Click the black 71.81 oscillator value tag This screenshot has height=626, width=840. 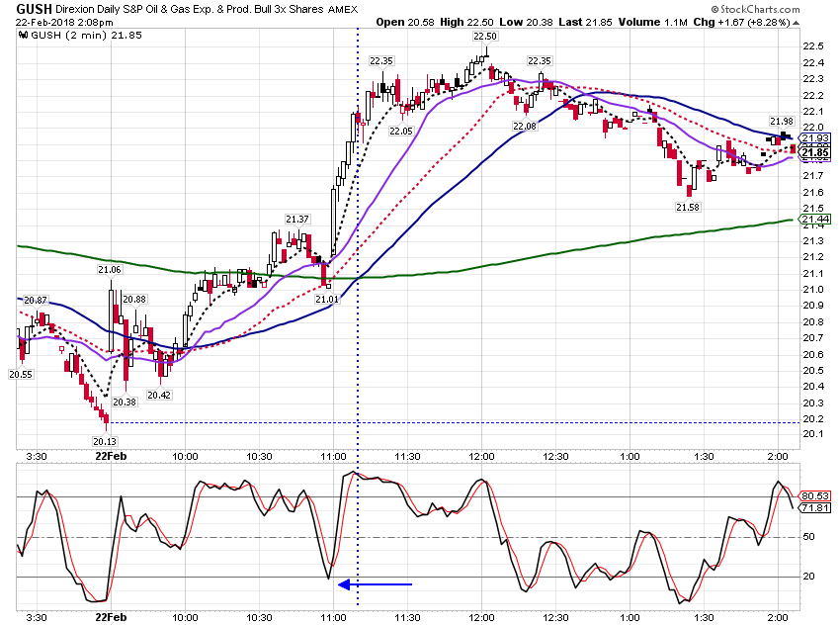coord(815,507)
